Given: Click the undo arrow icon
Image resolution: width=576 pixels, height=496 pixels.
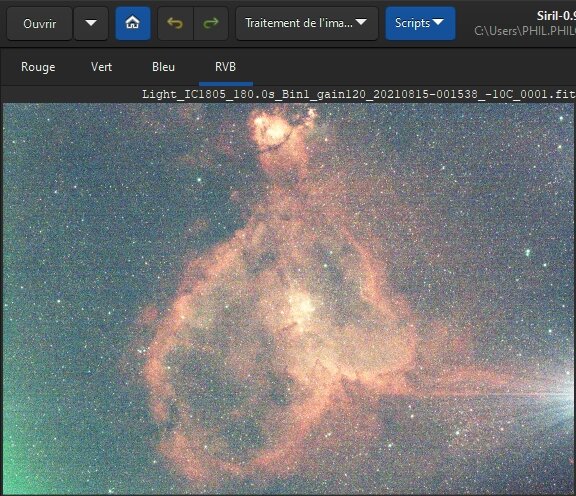Looking at the screenshot, I should click(175, 24).
